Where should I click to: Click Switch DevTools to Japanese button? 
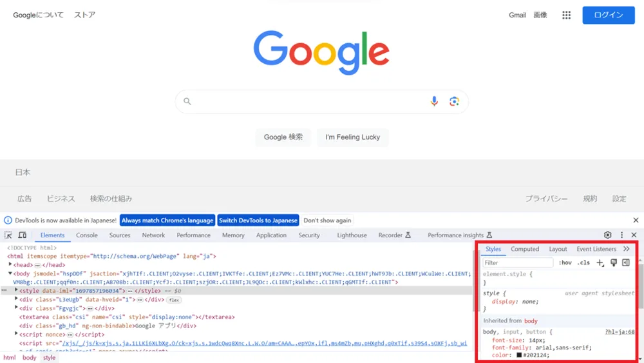click(x=258, y=221)
